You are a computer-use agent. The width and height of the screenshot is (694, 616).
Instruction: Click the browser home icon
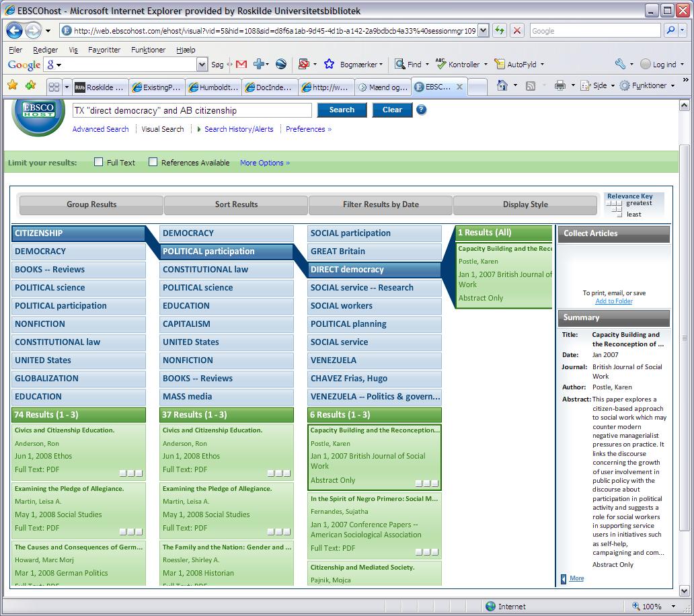point(502,86)
